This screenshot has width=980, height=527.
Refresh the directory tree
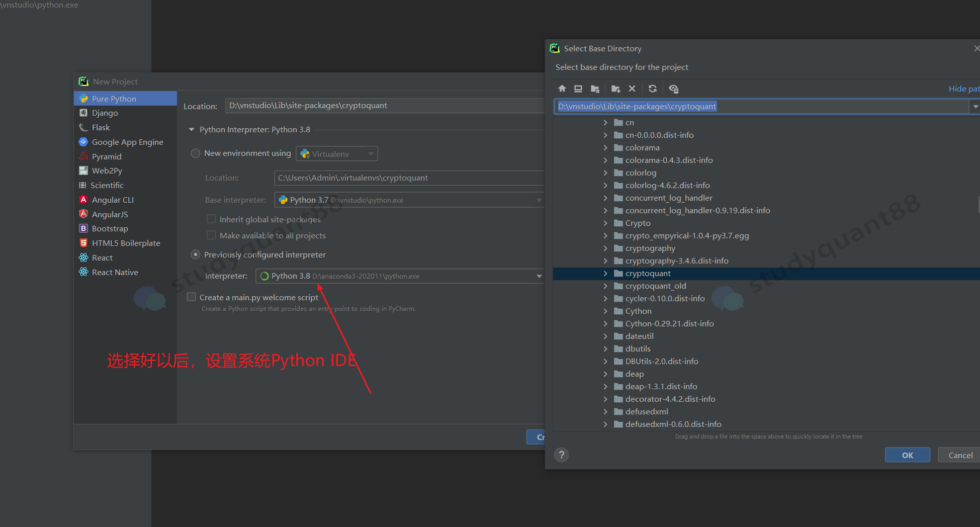653,89
